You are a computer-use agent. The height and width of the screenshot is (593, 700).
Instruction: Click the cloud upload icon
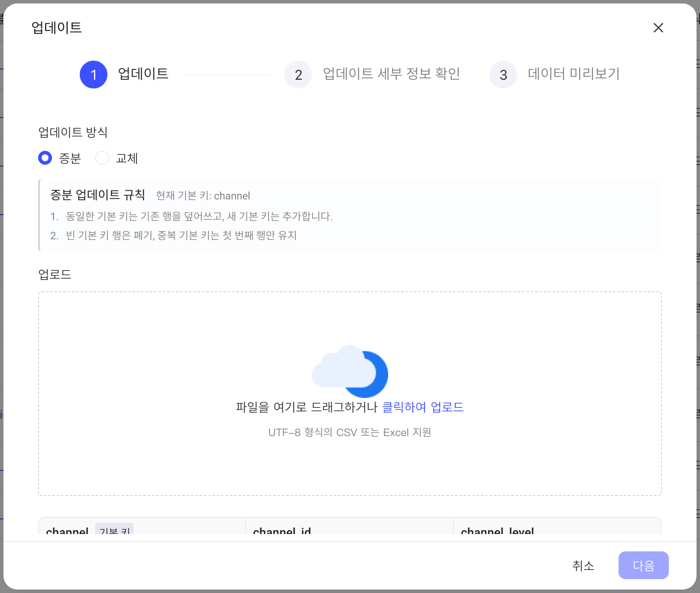[350, 371]
